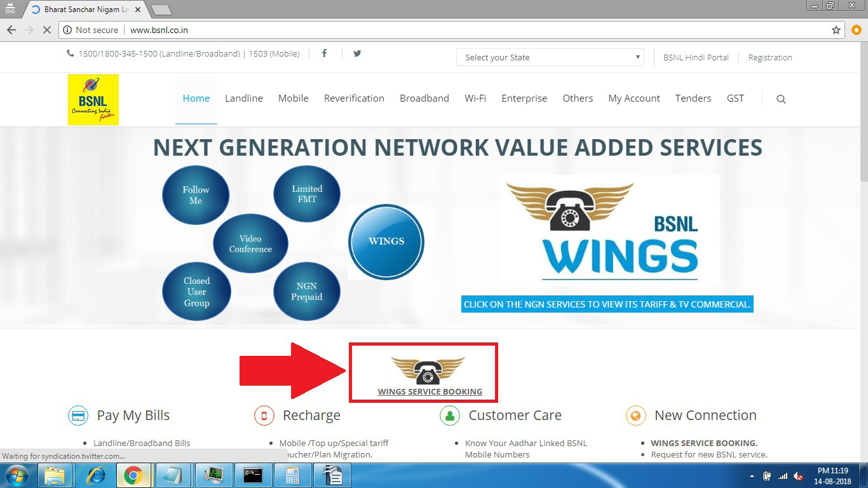Open the Broadband navigation menu
The height and width of the screenshot is (488, 868).
(x=424, y=98)
